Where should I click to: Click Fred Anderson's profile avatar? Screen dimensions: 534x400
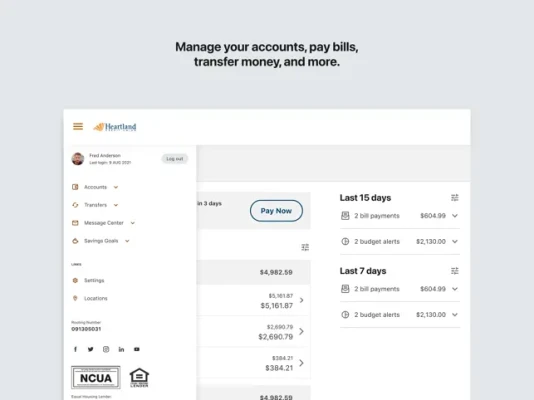(x=78, y=159)
